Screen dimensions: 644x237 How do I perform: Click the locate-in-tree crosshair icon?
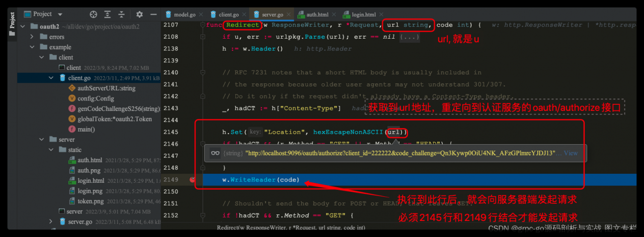94,15
